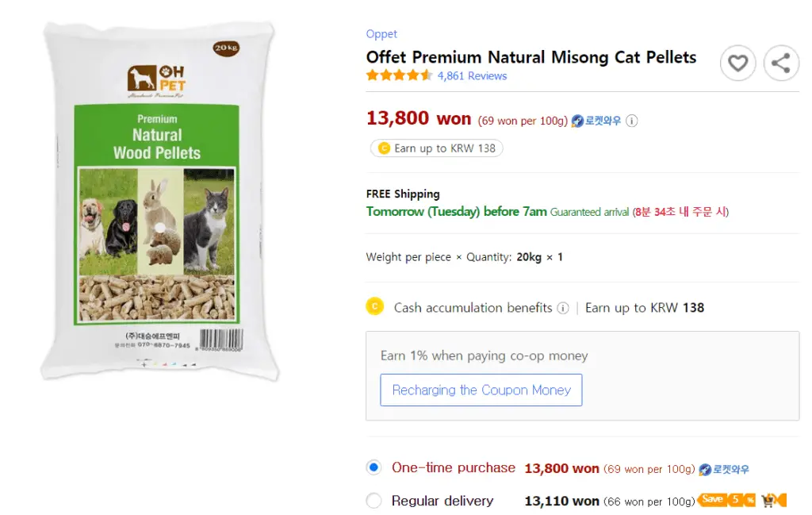Click the 13,800 won price text
Image resolution: width=812 pixels, height=515 pixels.
click(419, 119)
